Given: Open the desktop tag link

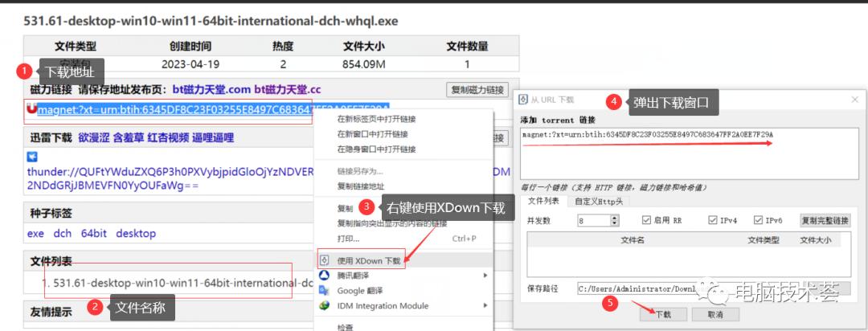Looking at the screenshot, I should pos(136,233).
